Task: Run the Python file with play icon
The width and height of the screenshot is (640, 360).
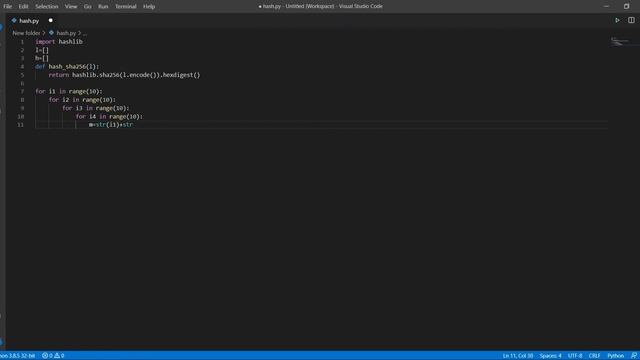Action: [x=617, y=20]
